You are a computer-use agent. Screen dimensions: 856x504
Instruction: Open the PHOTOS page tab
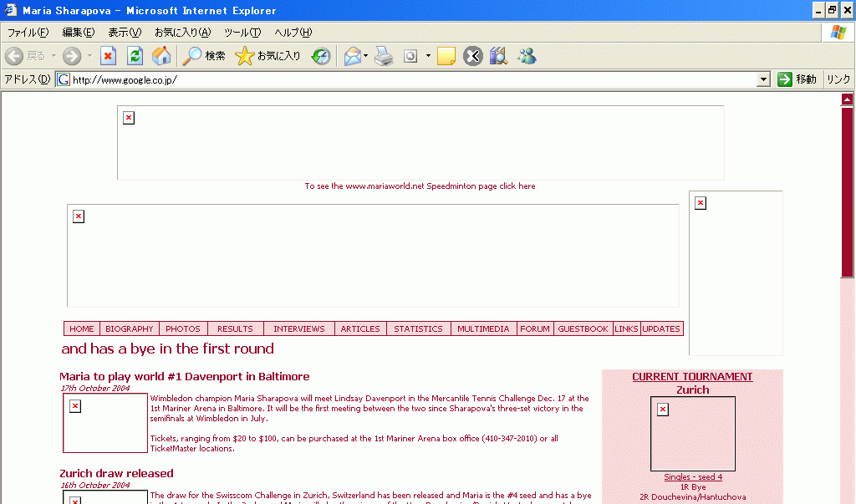(x=183, y=328)
